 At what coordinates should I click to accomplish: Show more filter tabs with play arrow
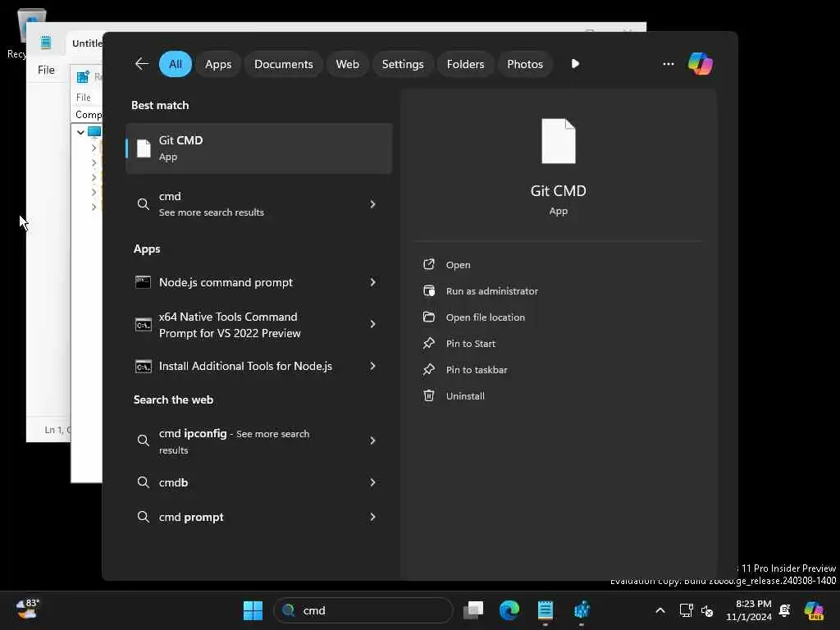click(575, 64)
